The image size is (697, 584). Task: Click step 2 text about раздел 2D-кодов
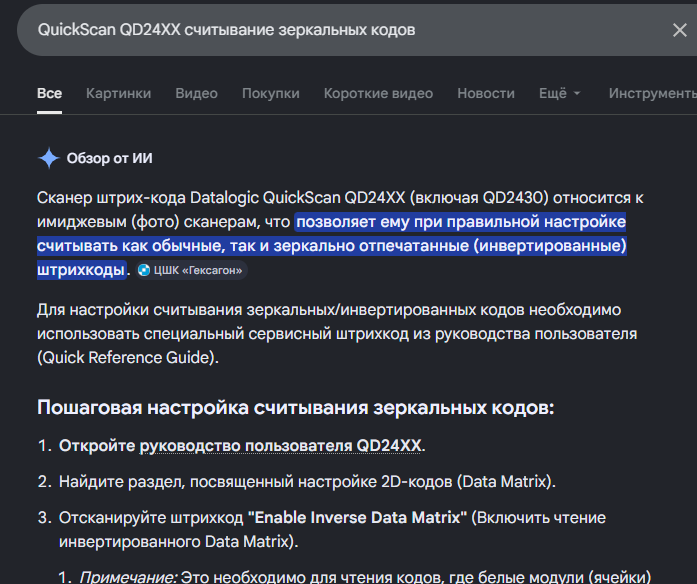point(307,482)
